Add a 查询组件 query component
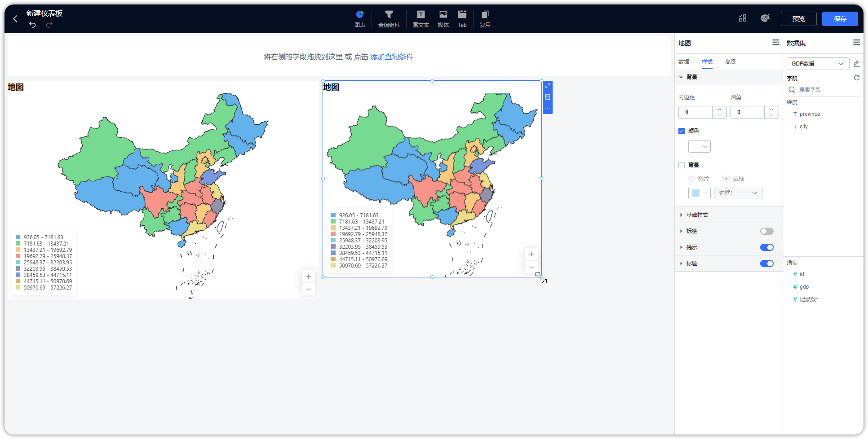 point(389,18)
